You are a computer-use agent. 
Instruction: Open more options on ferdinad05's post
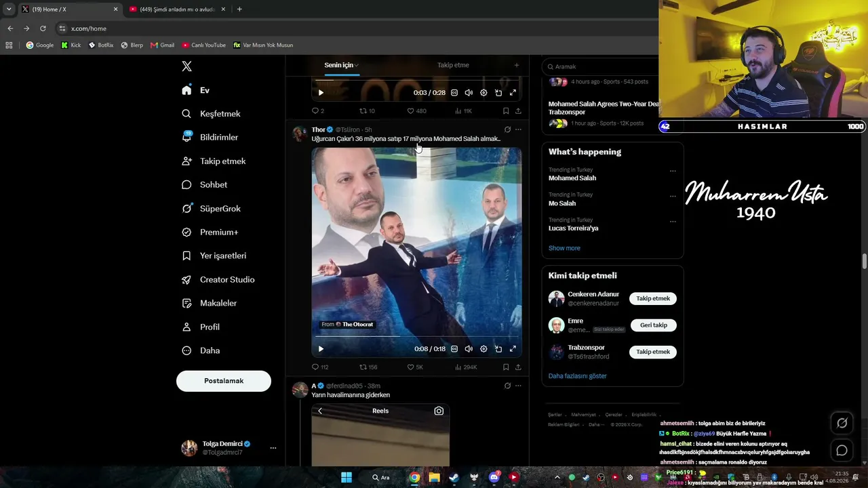click(518, 386)
